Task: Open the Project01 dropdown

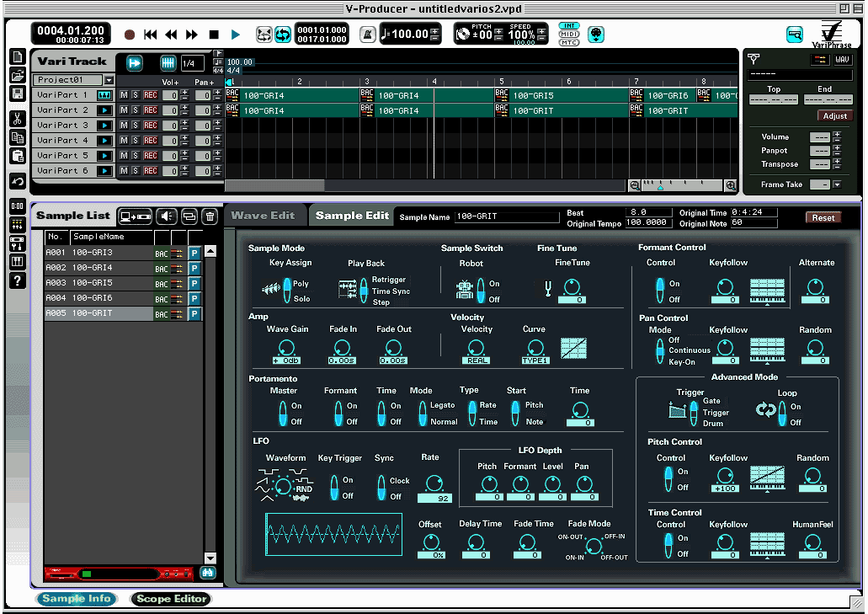Action: [109, 80]
